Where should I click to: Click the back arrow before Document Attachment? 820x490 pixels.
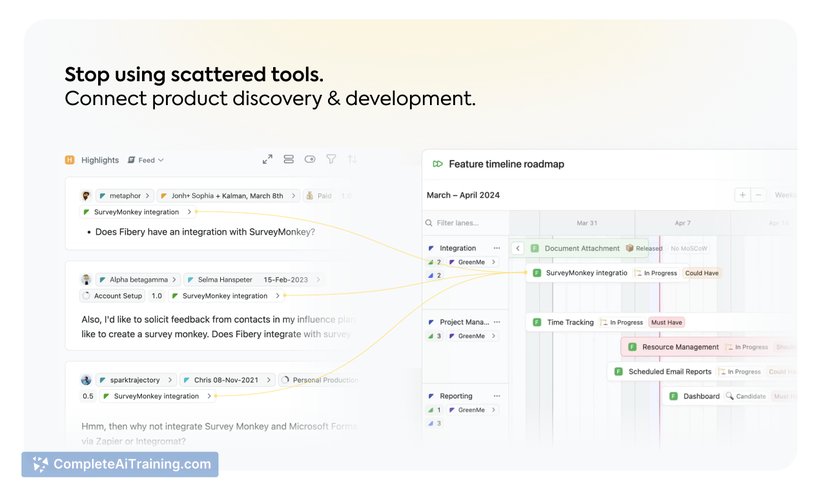point(517,248)
